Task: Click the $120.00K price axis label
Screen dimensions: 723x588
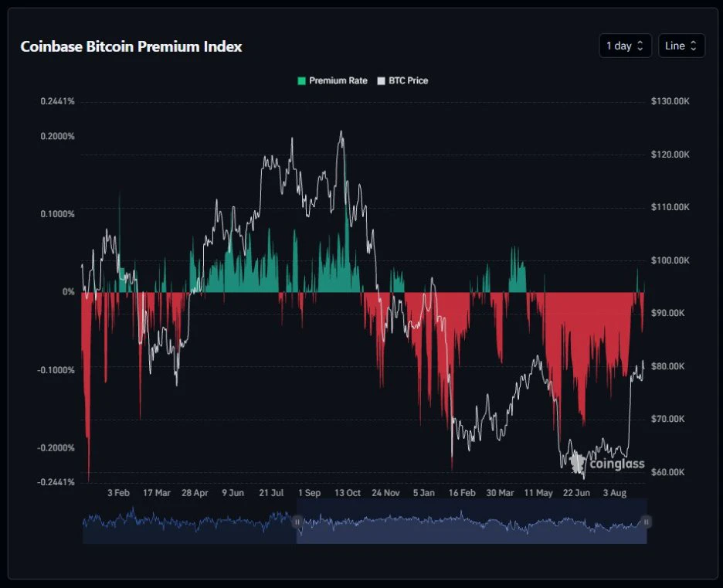Action: [670, 154]
